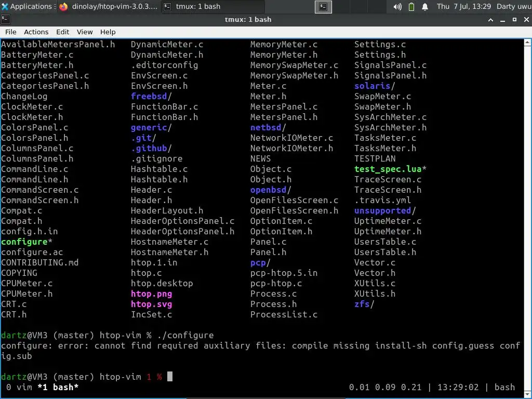Click the NEWS file name
Image resolution: width=532 pixels, height=399 pixels.
pos(260,159)
